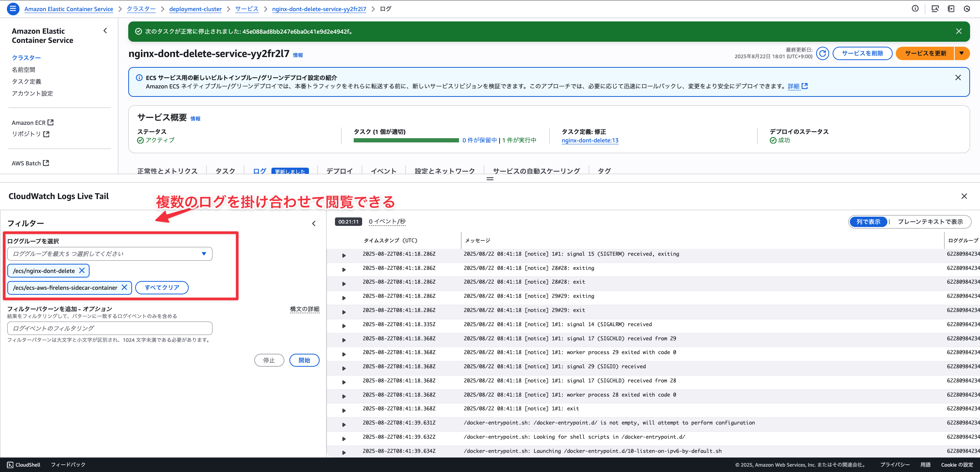This screenshot has width=980, height=472.
Task: Switch to 設定とネットワーク tab
Action: pyautogui.click(x=444, y=171)
